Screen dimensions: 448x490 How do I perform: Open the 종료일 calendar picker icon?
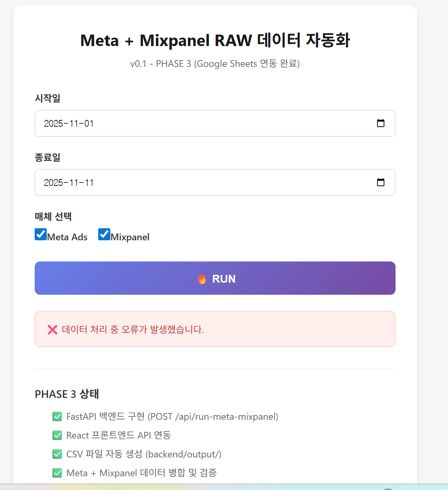pyautogui.click(x=380, y=182)
